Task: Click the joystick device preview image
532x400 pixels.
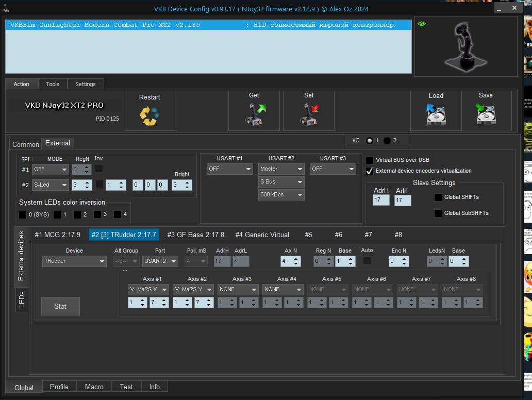Action: click(466, 46)
